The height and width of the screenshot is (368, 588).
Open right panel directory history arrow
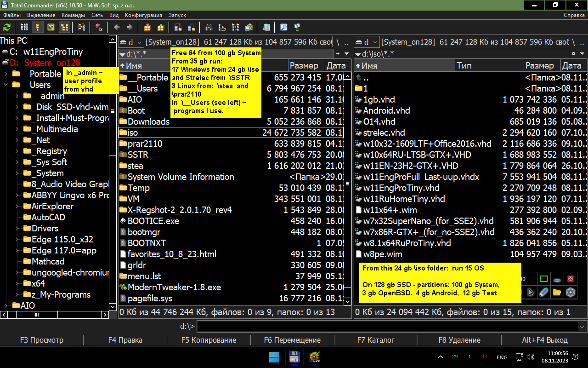coord(582,54)
